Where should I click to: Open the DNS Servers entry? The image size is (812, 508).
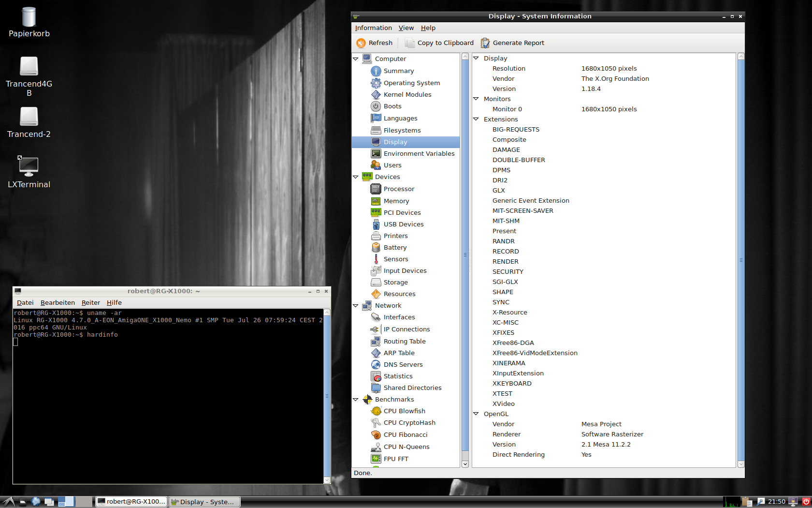pyautogui.click(x=403, y=365)
